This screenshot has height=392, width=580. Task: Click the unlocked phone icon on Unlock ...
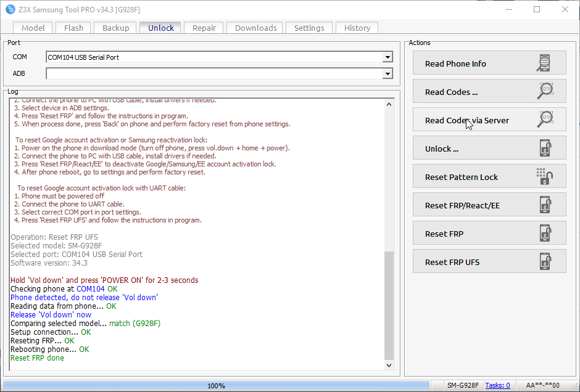[545, 148]
